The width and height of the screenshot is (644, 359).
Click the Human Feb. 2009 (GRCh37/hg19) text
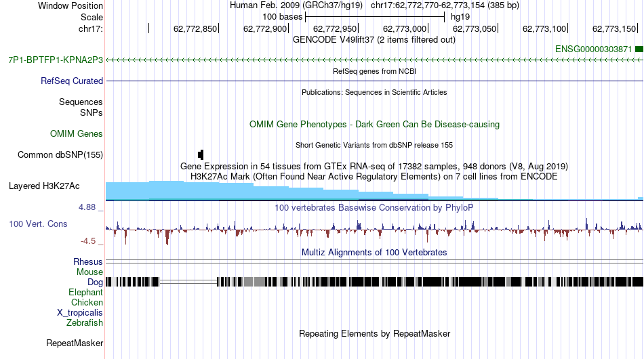(x=296, y=5)
